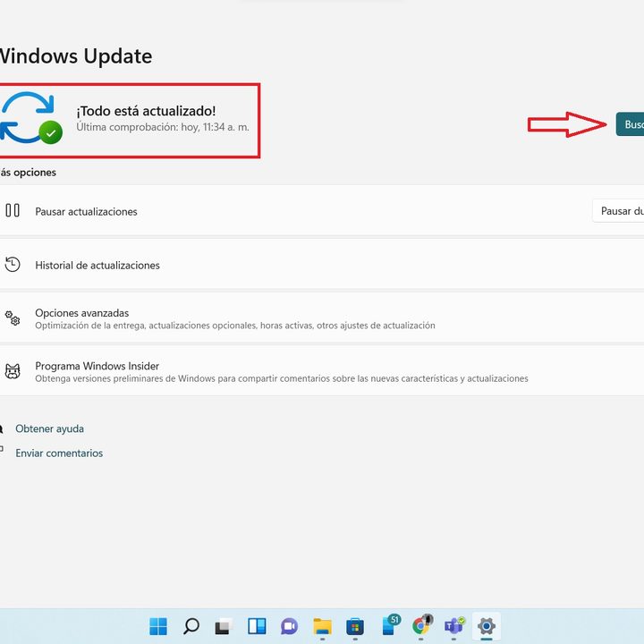Image resolution: width=644 pixels, height=644 pixels.
Task: Open taskbar app showing 51 badge
Action: coord(390,625)
